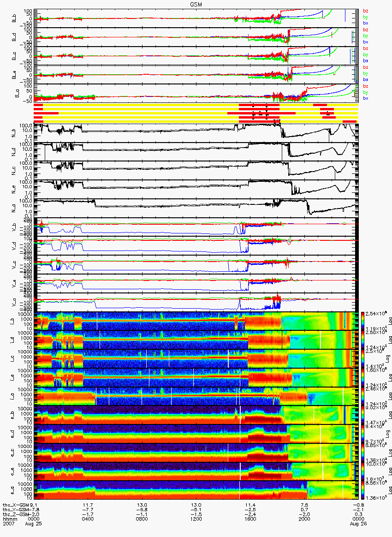Click the bx legend of the bottom magnetic panel
The width and height of the screenshot is (392, 537).
(x=366, y=98)
